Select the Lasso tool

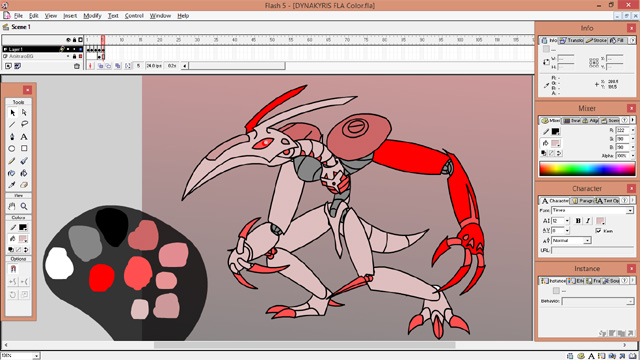click(x=24, y=124)
